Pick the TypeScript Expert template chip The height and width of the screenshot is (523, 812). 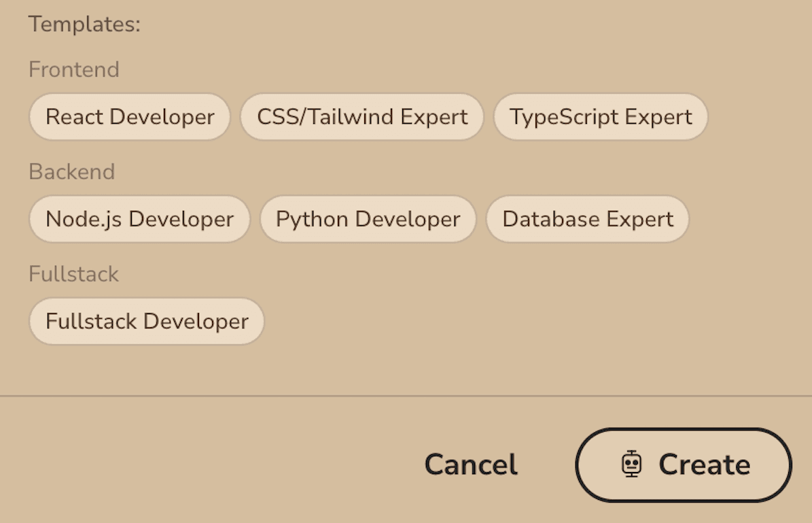(601, 117)
